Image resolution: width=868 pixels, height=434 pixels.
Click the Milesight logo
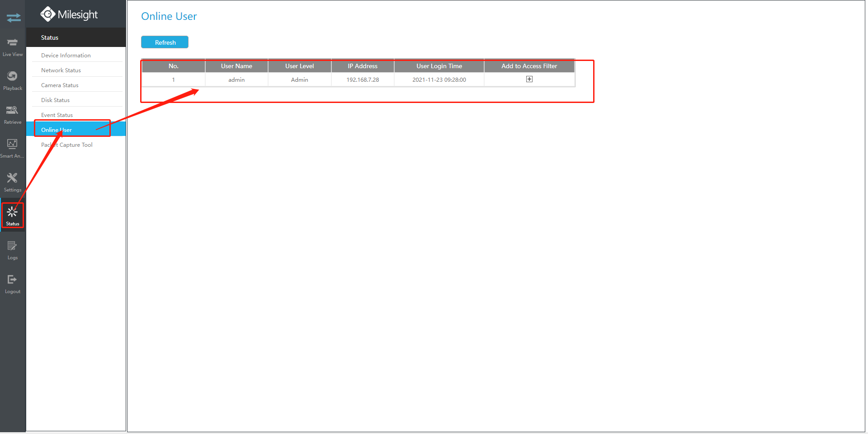tap(69, 14)
